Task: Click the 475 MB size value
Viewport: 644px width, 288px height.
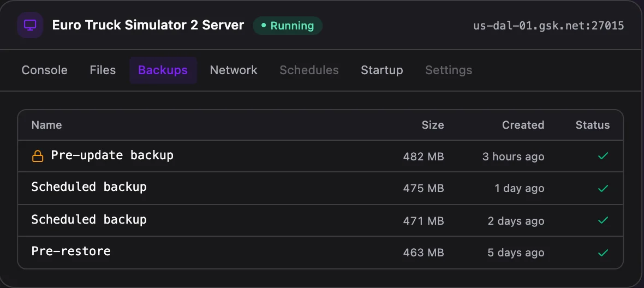Action: [424, 189]
